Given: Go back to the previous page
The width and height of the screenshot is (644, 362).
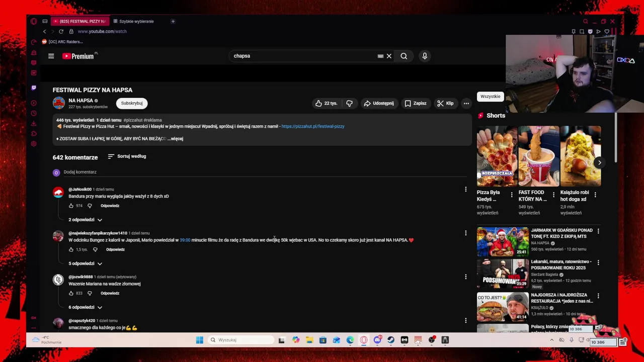Looking at the screenshot, I should pos(44,31).
